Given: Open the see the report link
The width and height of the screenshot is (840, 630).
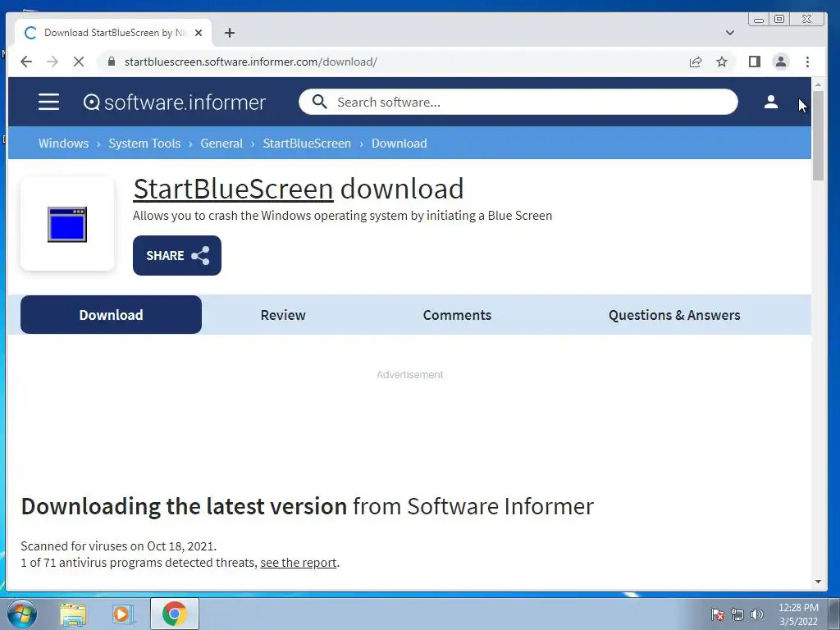Looking at the screenshot, I should coord(299,563).
